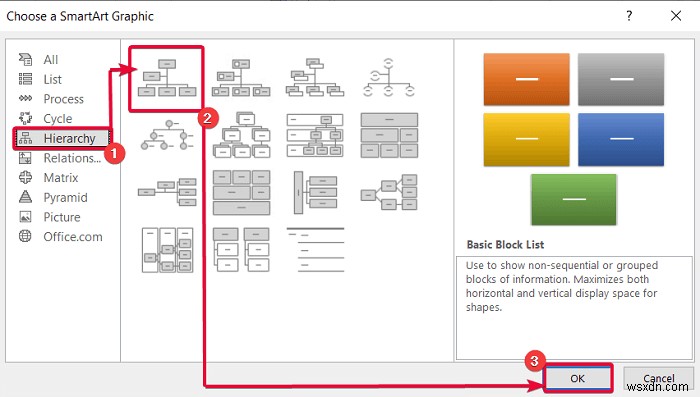Viewport: 700px width, 397px height.
Task: Click the Process arrows icon
Action: point(25,98)
